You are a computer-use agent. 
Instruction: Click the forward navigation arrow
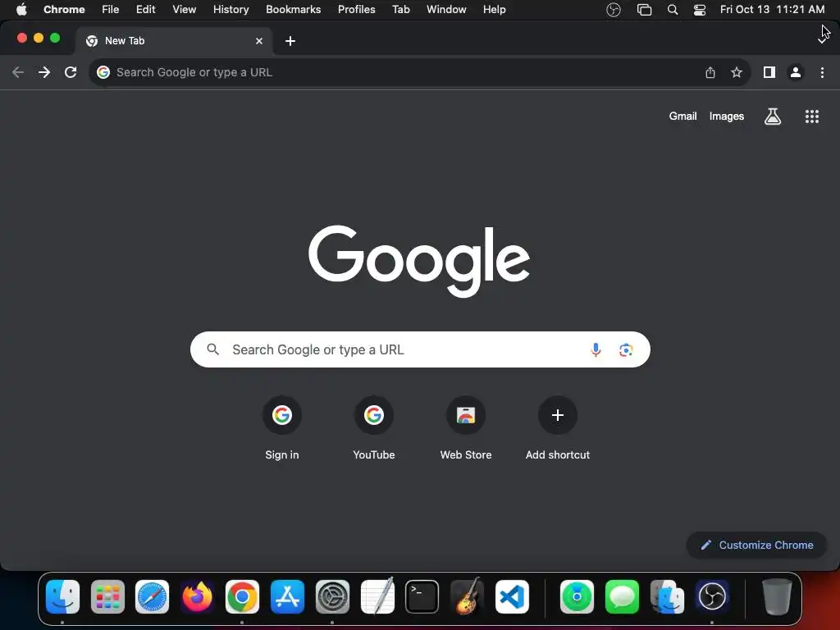point(44,72)
